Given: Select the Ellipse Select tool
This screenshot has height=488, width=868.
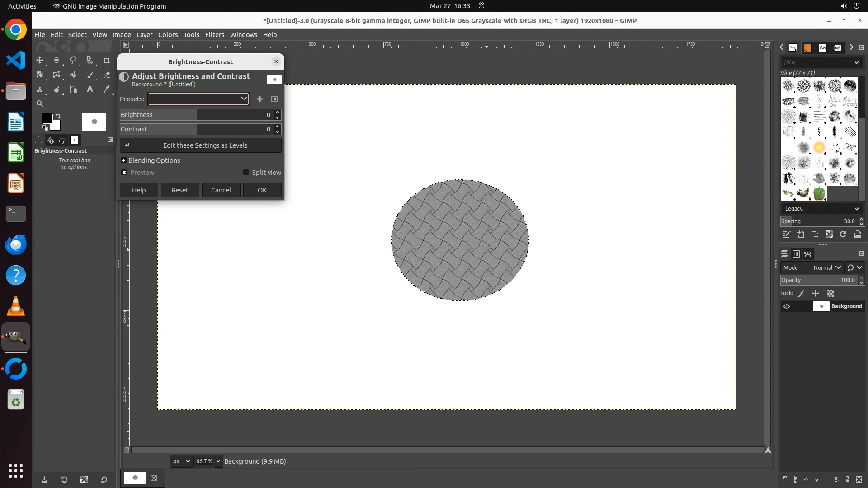Looking at the screenshot, I should coord(57,60).
